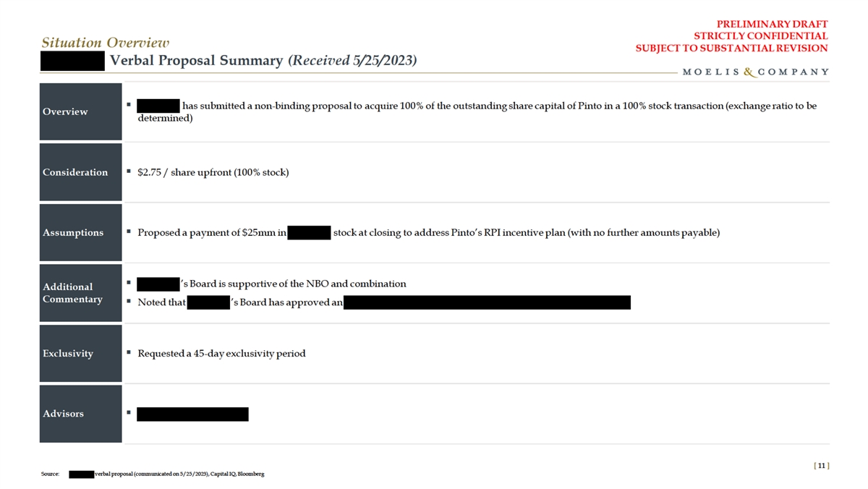Click the $2.75 / share upfront text

(213, 172)
